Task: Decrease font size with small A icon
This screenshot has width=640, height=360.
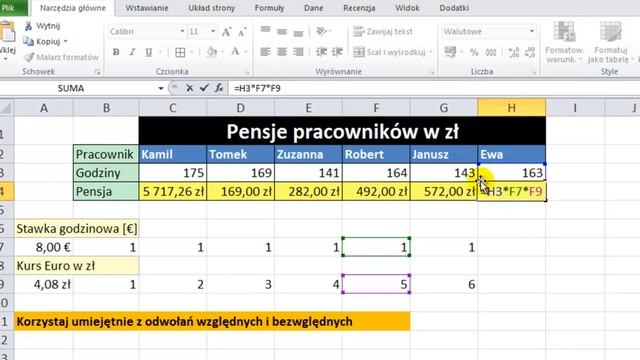Action: (242, 32)
